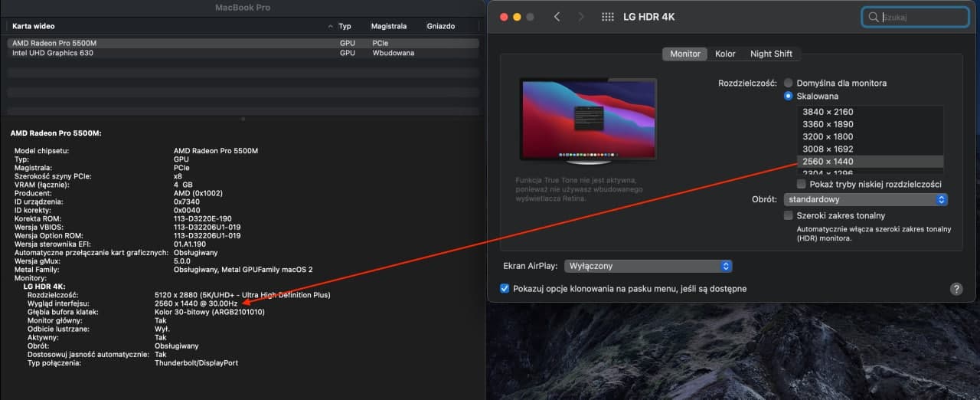Select the Intel UHD Graphics 630 row
The height and width of the screenshot is (400, 980).
[243, 54]
